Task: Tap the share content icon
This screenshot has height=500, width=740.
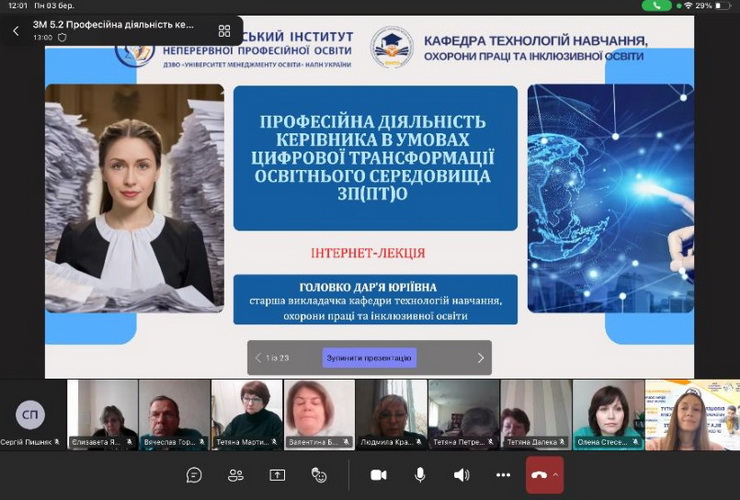Action: tap(277, 475)
